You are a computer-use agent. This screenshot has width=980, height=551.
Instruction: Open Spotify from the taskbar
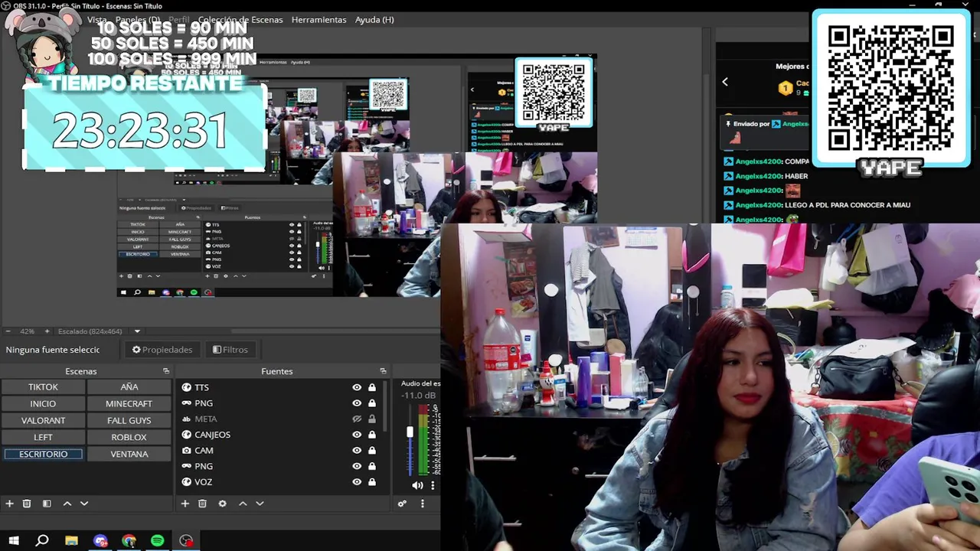click(158, 541)
